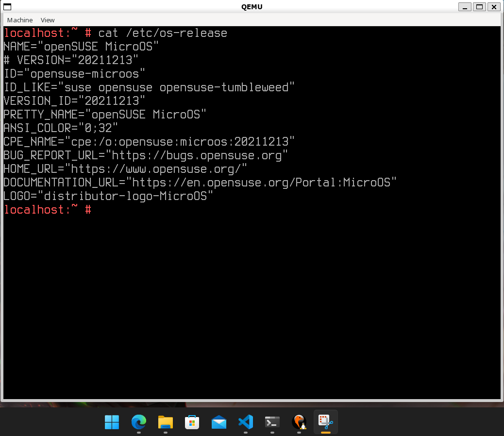Open File Explorer from the taskbar

(x=166, y=422)
